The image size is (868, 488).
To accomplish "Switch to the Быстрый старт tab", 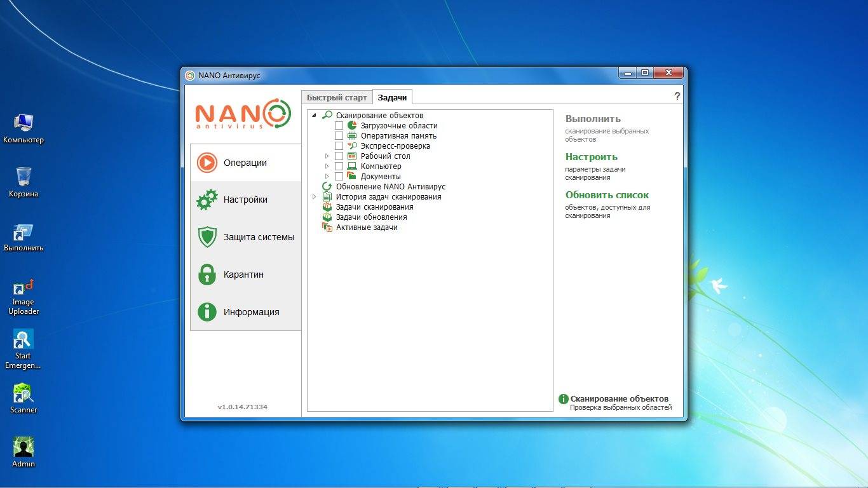I will coord(337,97).
